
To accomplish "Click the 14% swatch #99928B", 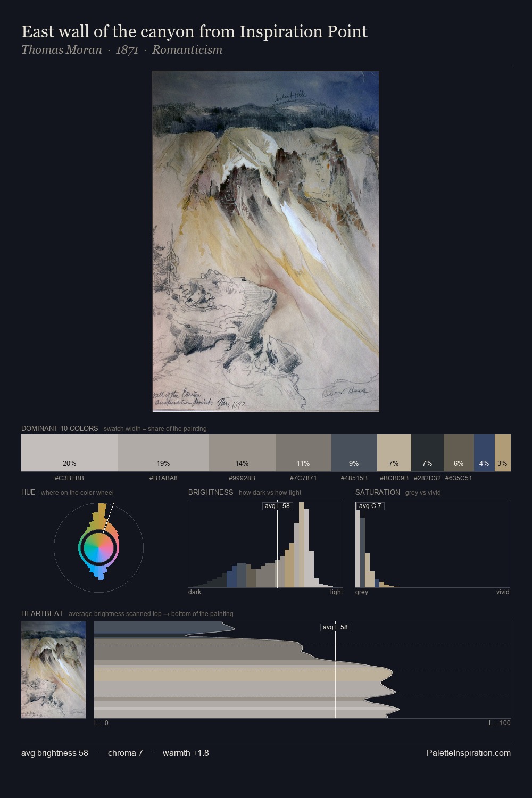I will pos(242,453).
